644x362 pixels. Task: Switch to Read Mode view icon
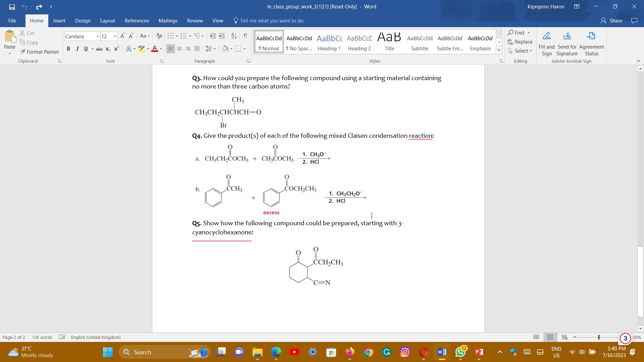point(536,337)
